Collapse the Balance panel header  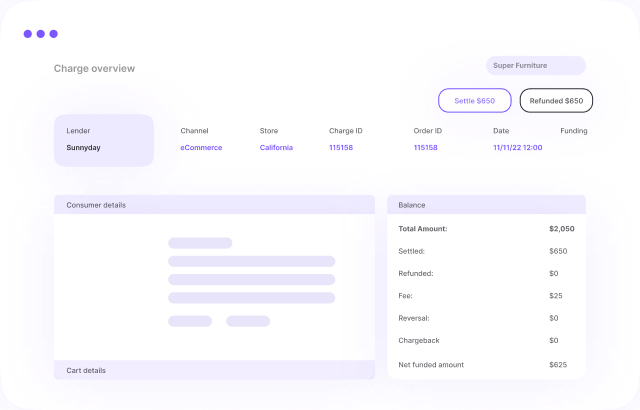(486, 205)
